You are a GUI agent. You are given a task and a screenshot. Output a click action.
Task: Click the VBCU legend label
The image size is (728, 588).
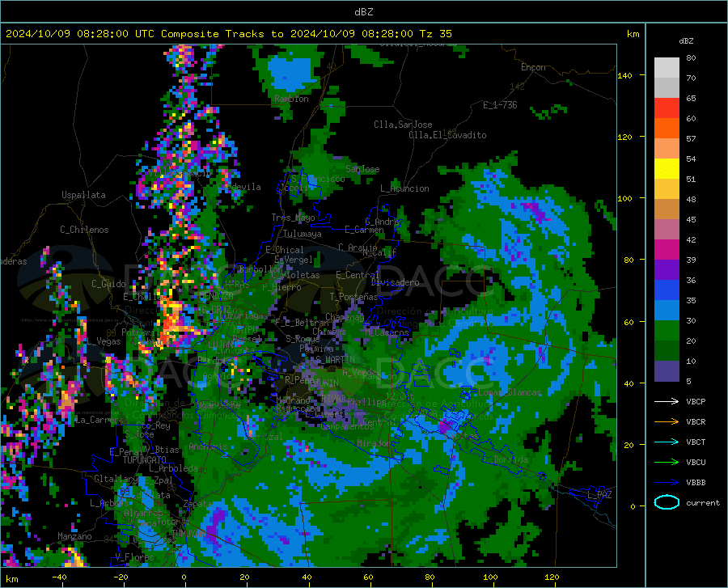pyautogui.click(x=696, y=463)
